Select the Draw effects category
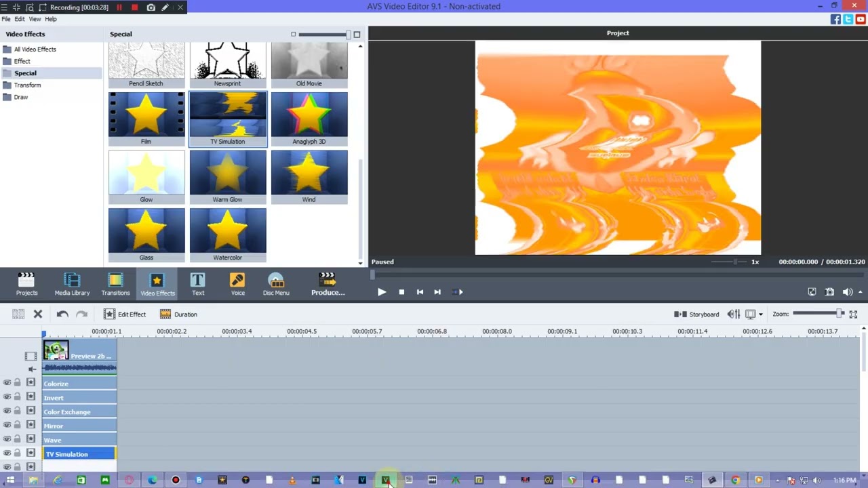Image resolution: width=868 pixels, height=488 pixels. pos(21,97)
